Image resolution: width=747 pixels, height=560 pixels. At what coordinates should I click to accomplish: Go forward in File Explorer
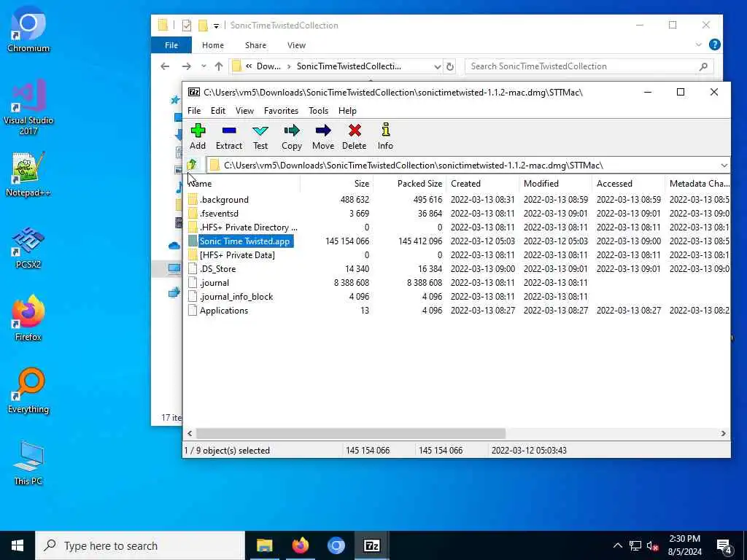186,66
